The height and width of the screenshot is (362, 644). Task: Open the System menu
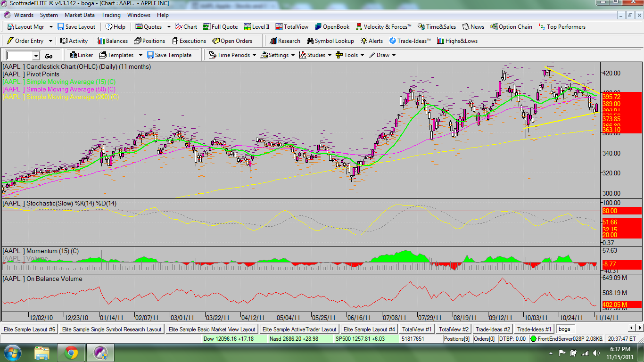(x=49, y=15)
